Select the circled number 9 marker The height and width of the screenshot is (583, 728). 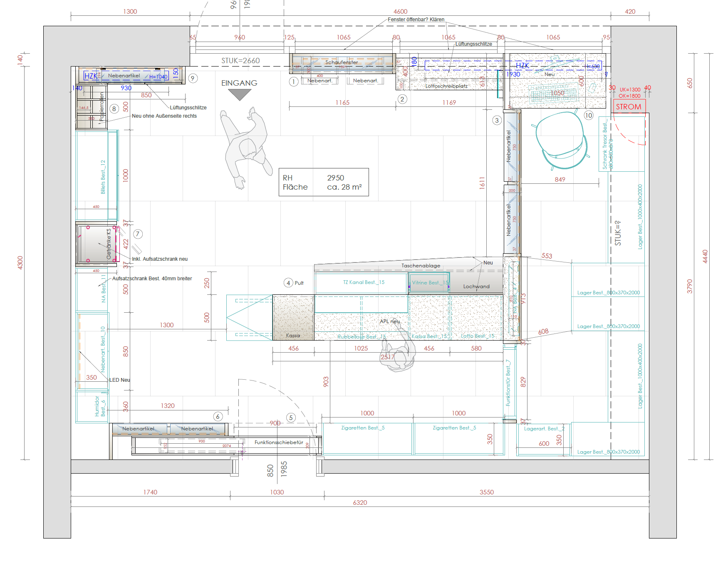(193, 78)
